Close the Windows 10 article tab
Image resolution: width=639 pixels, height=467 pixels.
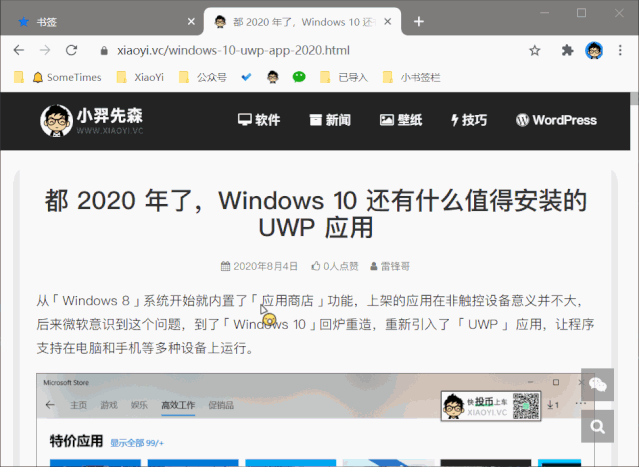point(388,22)
